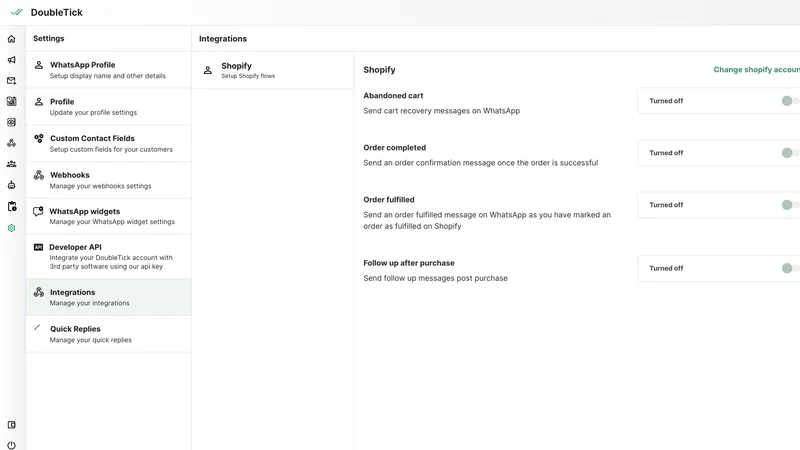
Task: Click the Abandoned cart heading
Action: tap(393, 95)
